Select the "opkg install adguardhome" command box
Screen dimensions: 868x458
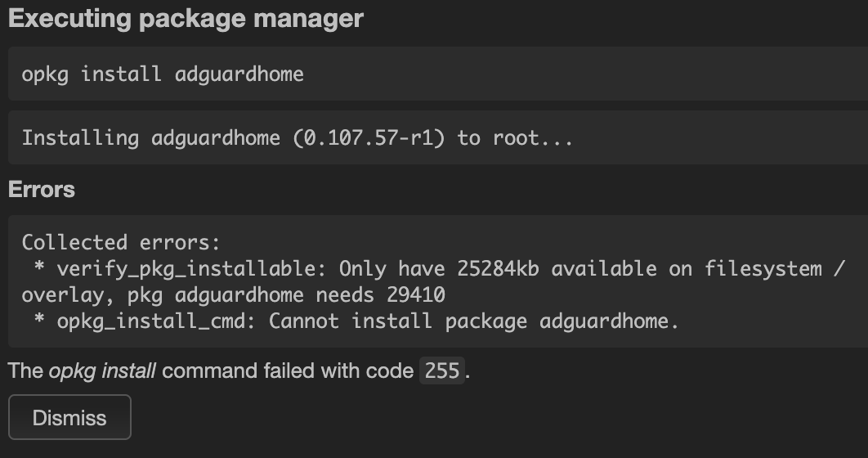tap(438, 74)
